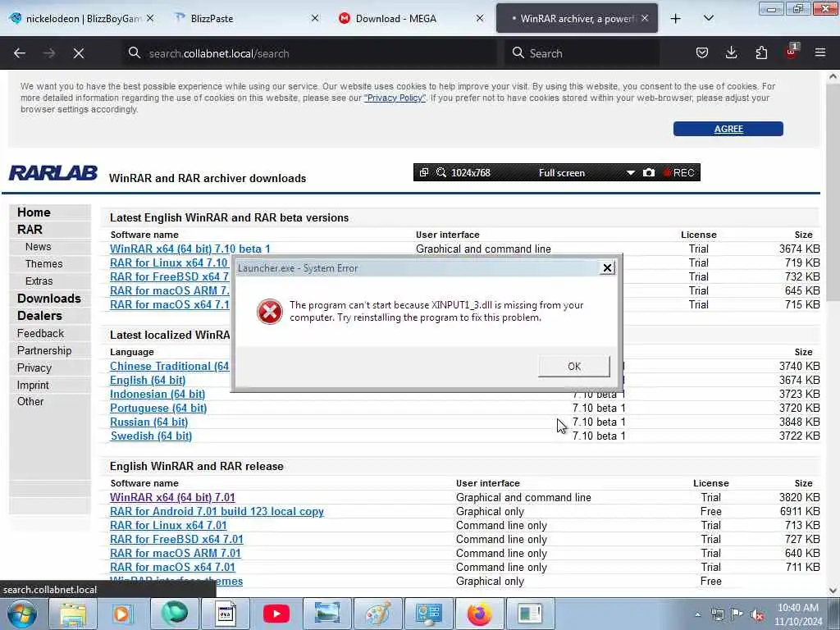Expand the list all tabs chevron
This screenshot has height=630, width=840.
708,19
